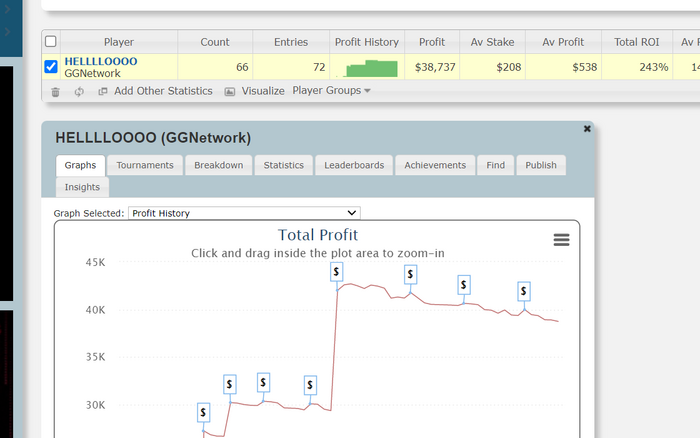Click the Add Other Statistics popup icon
This screenshot has width=700, height=438.
click(103, 91)
